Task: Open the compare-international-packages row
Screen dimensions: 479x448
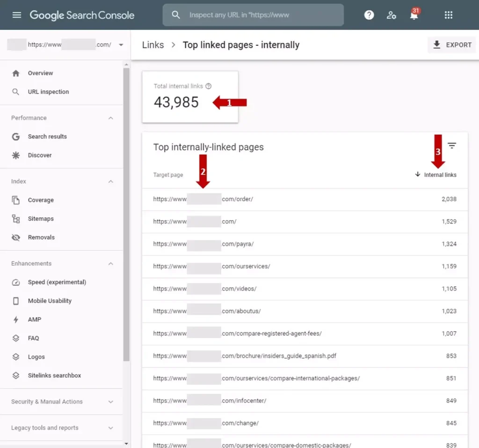Action: coord(305,379)
